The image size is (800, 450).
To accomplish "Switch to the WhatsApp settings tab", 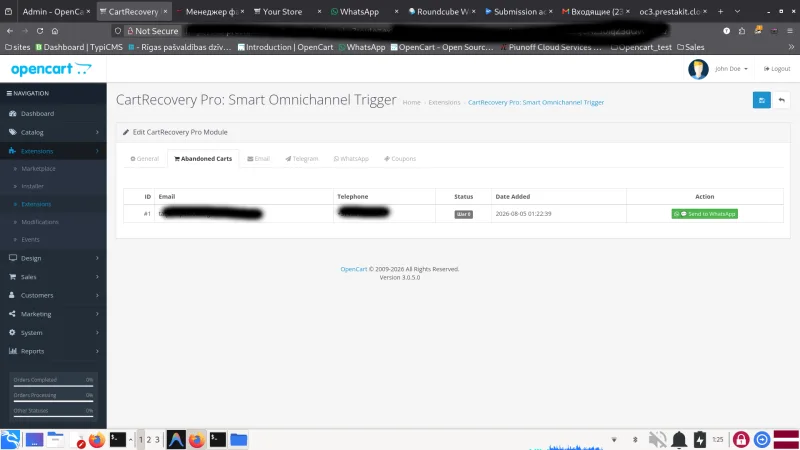I will tap(351, 159).
